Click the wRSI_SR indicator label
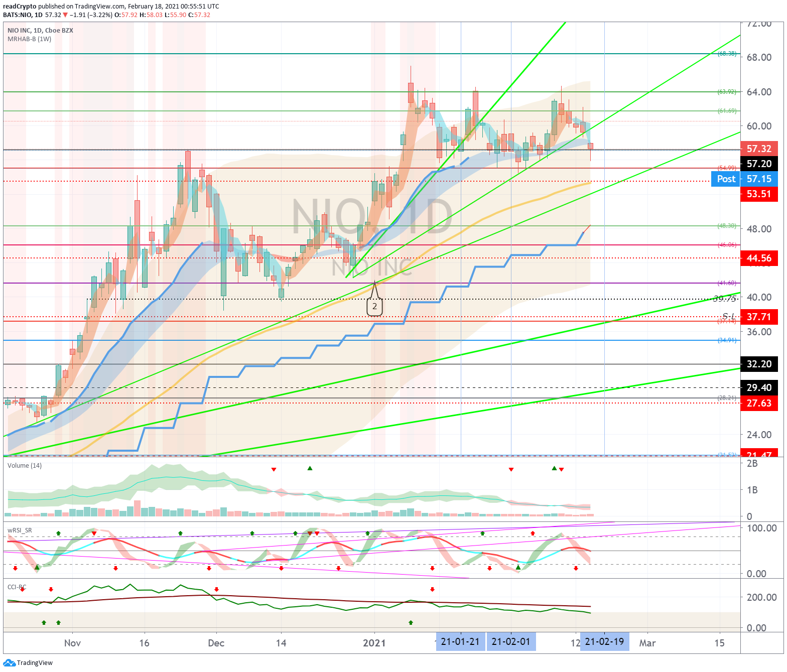This screenshot has height=672, width=787. click(20, 530)
